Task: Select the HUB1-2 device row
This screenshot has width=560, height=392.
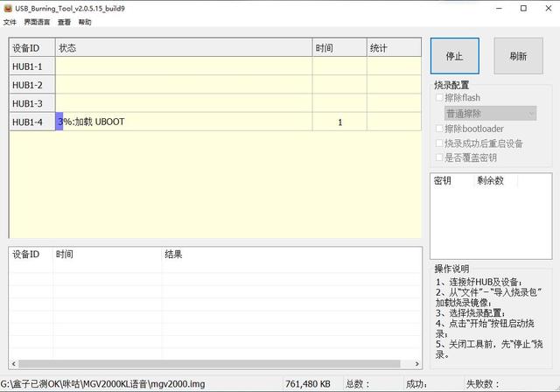Action: [215, 85]
